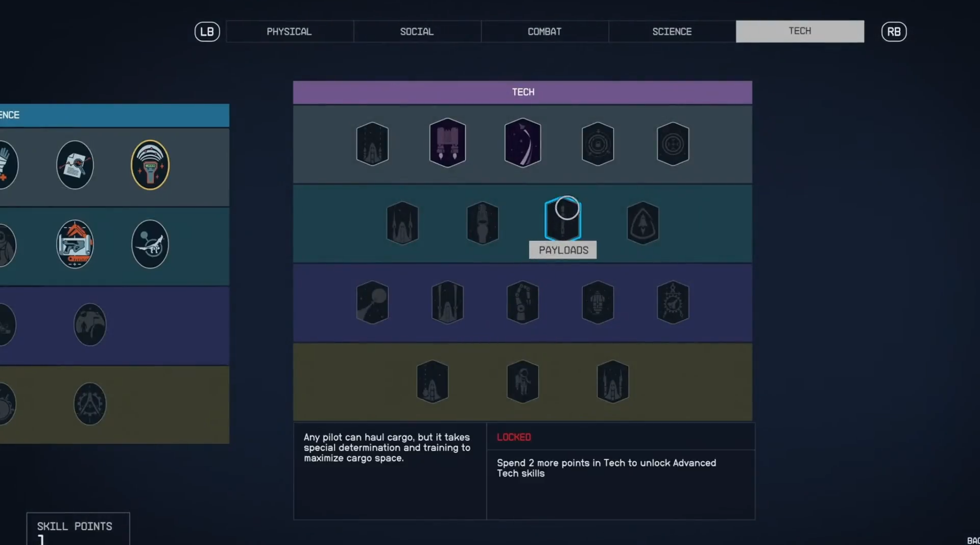
Task: Select the Engine Systems skill badge
Action: coord(483,223)
